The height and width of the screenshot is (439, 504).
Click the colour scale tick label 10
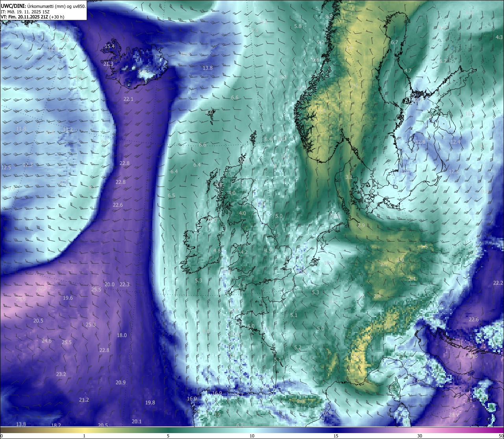[x=252, y=436]
